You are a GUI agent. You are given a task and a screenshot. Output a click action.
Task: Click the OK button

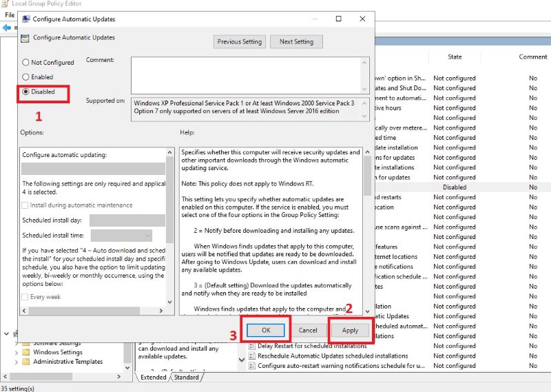point(266,330)
